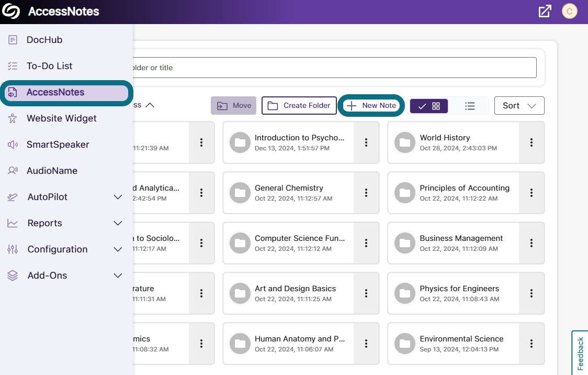The width and height of the screenshot is (588, 375).
Task: Click the General Chemistry folder icon
Action: click(240, 193)
